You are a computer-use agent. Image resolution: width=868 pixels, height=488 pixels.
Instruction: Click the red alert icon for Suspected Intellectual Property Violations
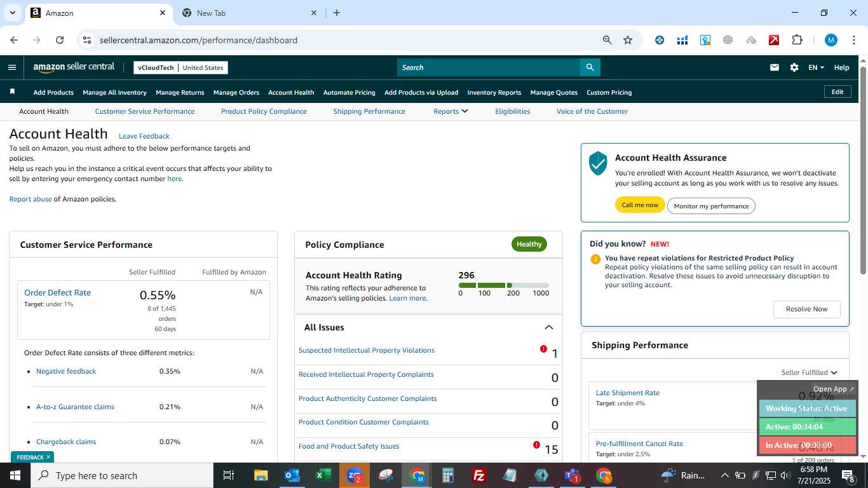[543, 349]
